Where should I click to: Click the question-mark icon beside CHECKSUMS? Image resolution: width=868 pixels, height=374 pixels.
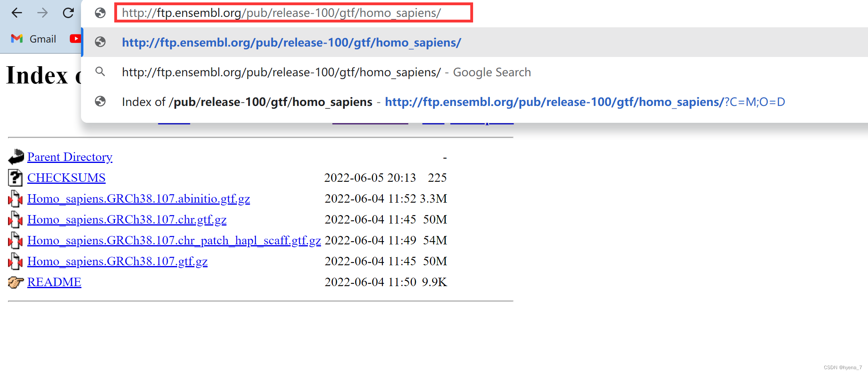15,178
